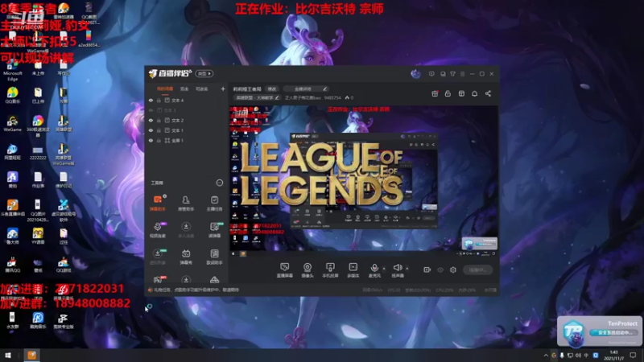
Task: Add a 直播屏幕 screen capture source
Action: [284, 270]
